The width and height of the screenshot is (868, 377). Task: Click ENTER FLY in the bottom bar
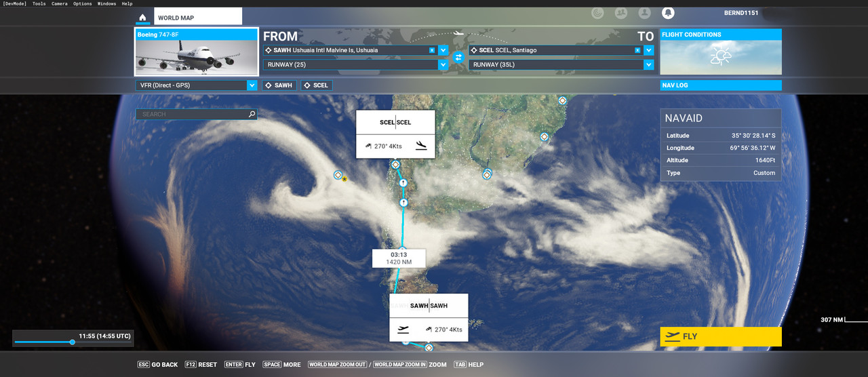click(240, 365)
